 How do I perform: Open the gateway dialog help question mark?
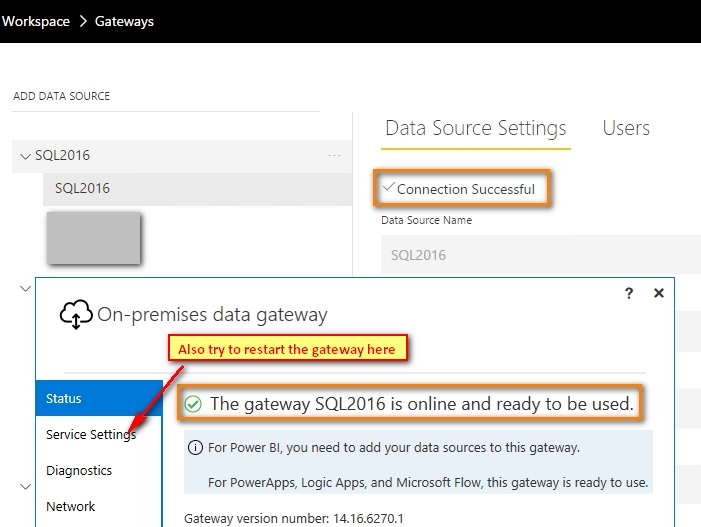point(629,293)
